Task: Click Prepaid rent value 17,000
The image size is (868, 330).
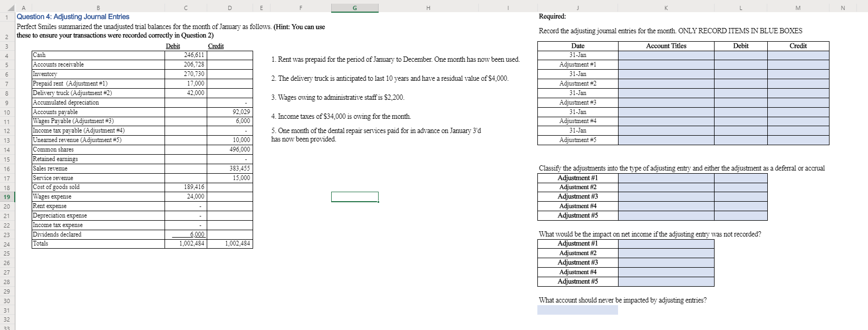Action: tap(196, 83)
